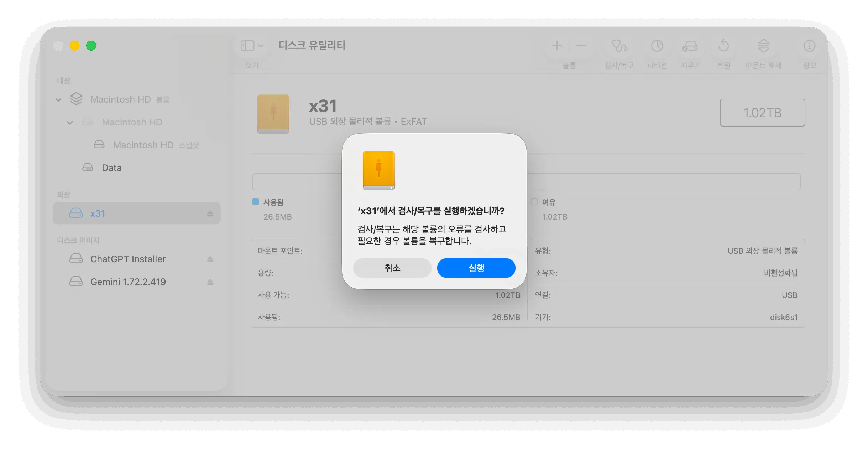
Task: Click the sidebar view toggle icon
Action: coord(247,46)
